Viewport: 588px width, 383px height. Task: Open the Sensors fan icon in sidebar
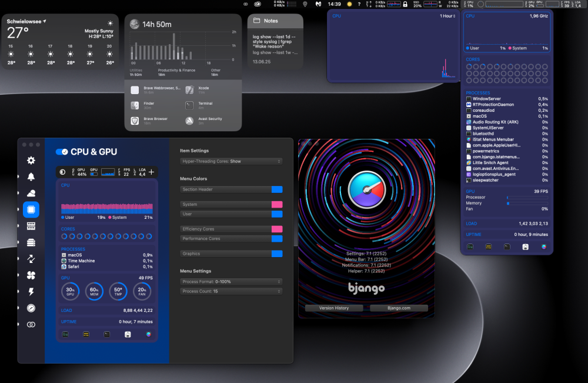point(31,275)
